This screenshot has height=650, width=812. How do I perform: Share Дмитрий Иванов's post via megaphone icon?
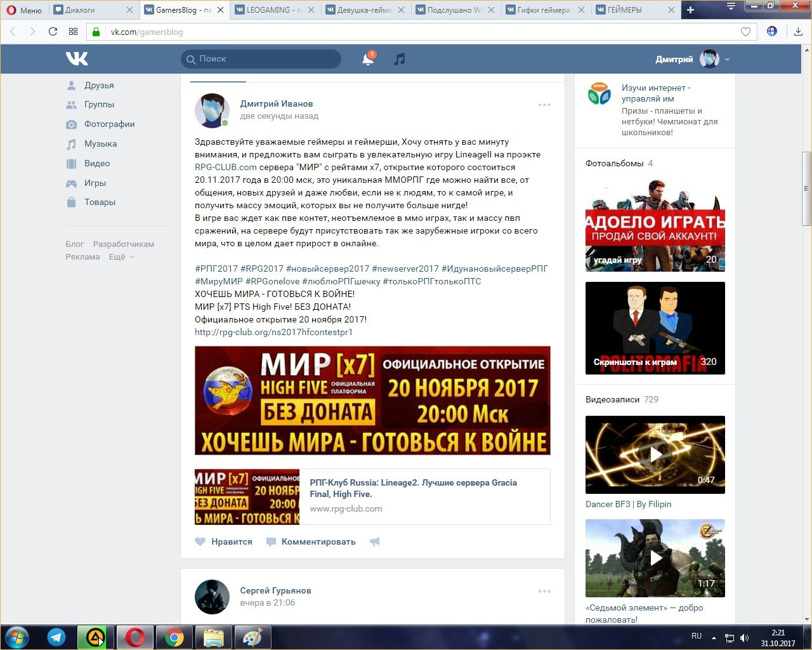tap(375, 542)
